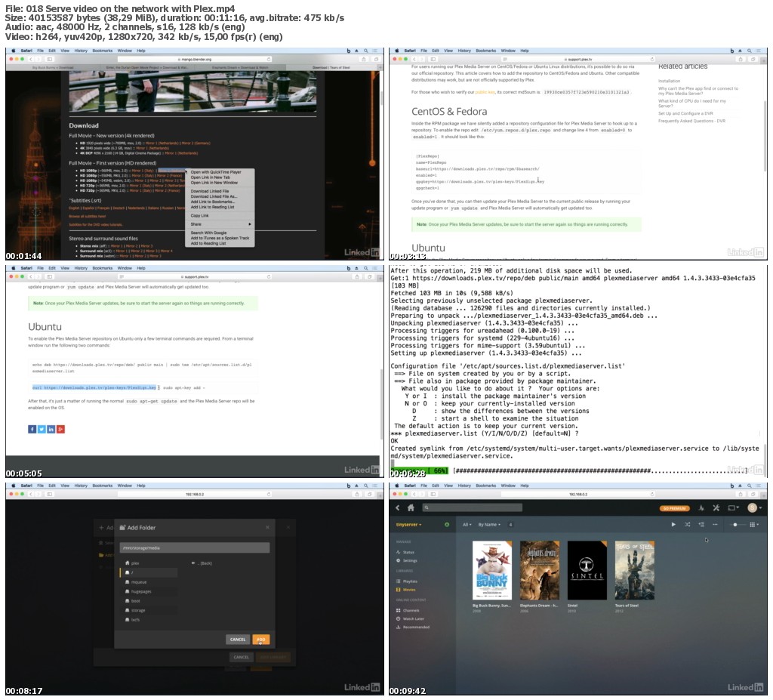773x700 pixels.
Task: Open cast player dropdown in Plex header
Action: pos(734,508)
